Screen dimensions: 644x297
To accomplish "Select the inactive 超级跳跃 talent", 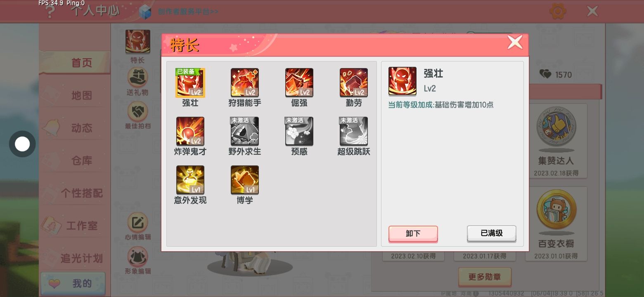I will click(354, 131).
